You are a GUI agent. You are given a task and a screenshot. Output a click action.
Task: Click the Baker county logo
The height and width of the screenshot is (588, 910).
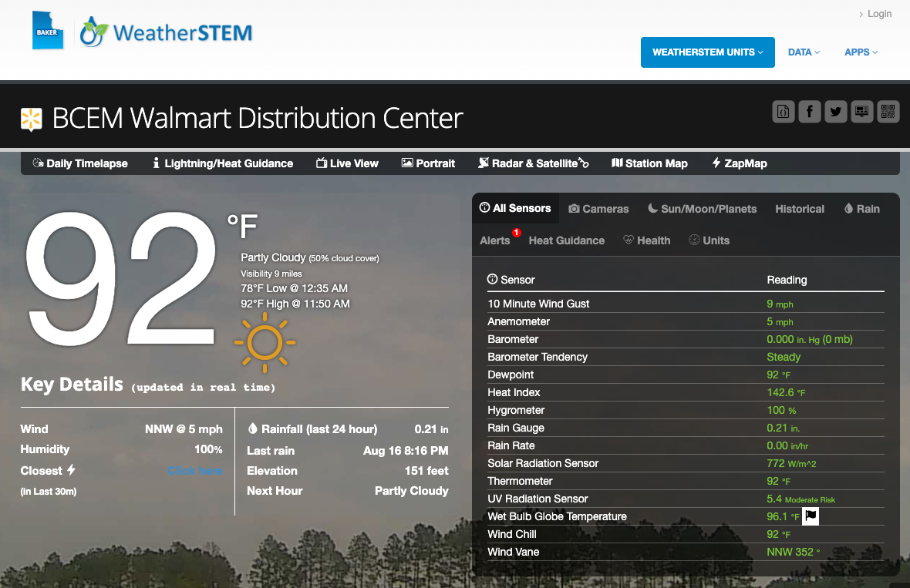[48, 30]
